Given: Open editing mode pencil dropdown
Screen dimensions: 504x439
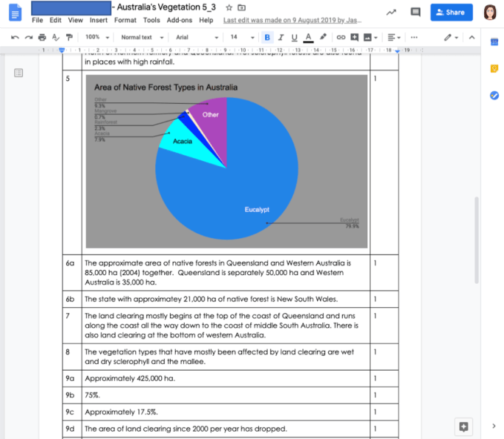Looking at the screenshot, I should click(451, 38).
